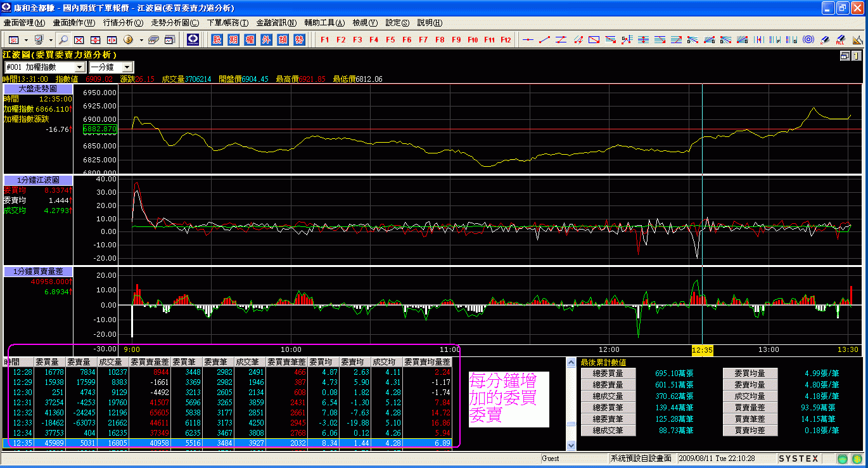Select the rectangle drawing tool
This screenshot has height=468, width=868.
[x=594, y=40]
